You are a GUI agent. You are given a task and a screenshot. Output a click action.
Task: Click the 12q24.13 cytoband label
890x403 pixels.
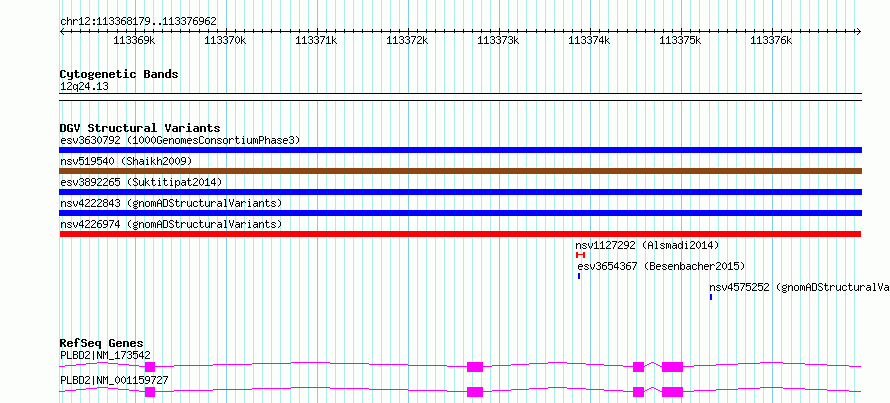[x=84, y=87]
